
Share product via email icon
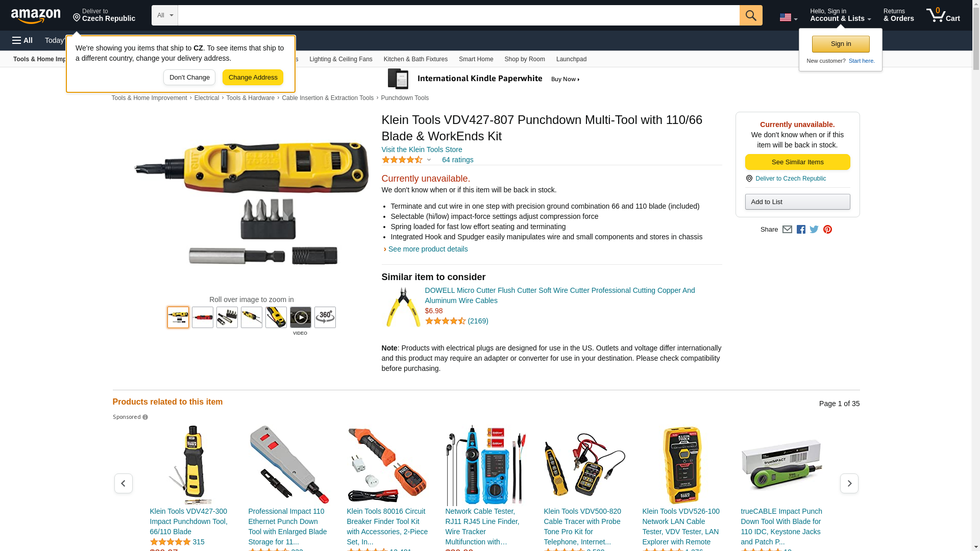(787, 230)
